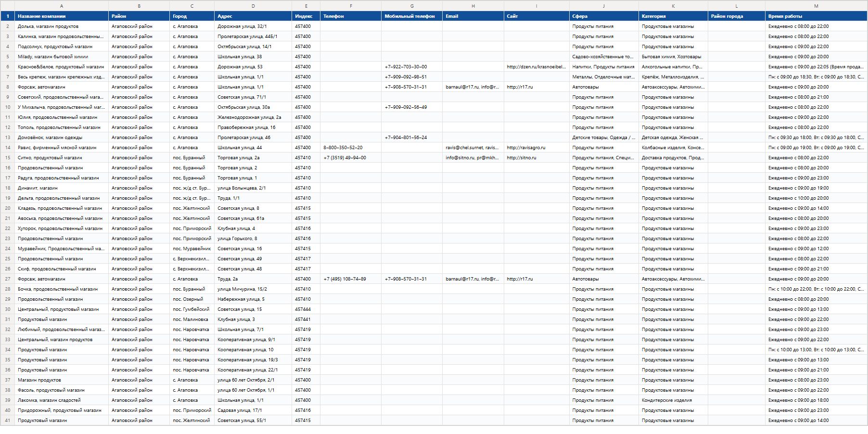Select cell 'Фасоль, продуктовый магазин'
Screen dimensions: 868x434
62,390
